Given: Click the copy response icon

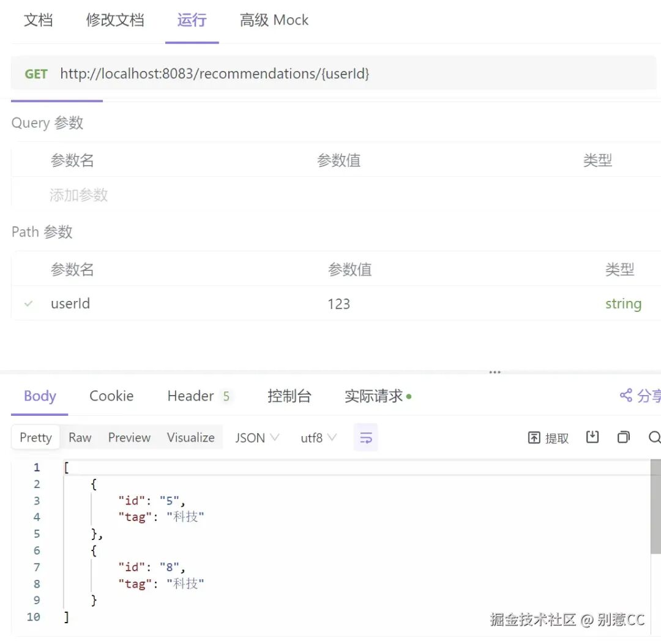Looking at the screenshot, I should 624,437.
